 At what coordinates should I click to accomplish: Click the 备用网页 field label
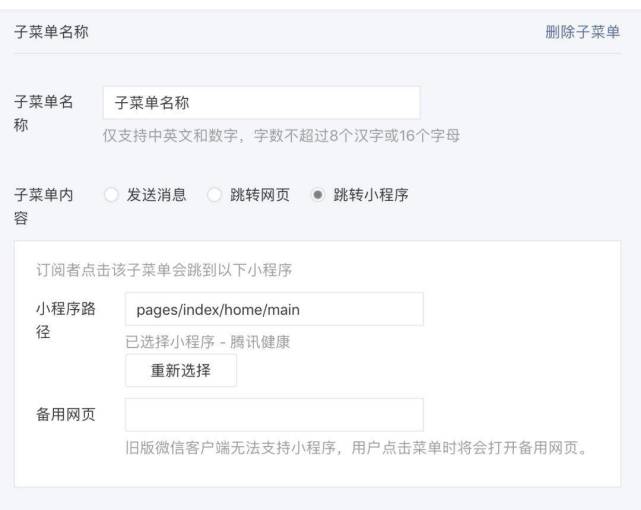click(x=66, y=414)
